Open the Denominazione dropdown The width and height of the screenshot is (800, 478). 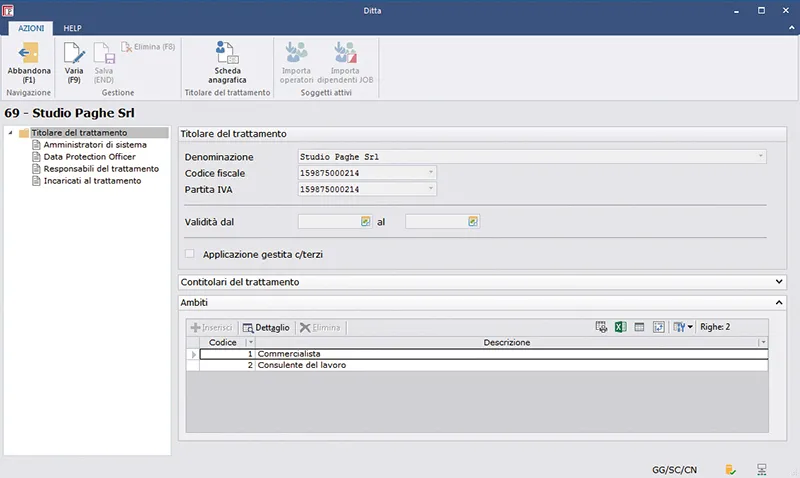pos(761,157)
